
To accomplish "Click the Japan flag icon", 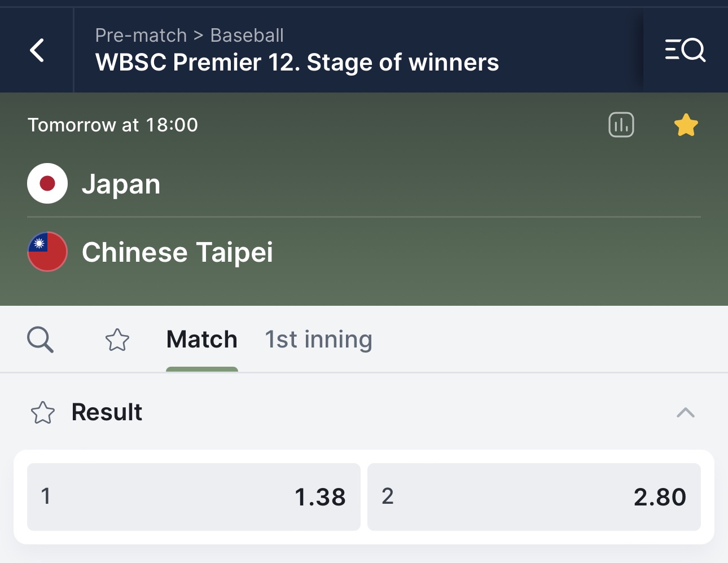I will pos(47,183).
